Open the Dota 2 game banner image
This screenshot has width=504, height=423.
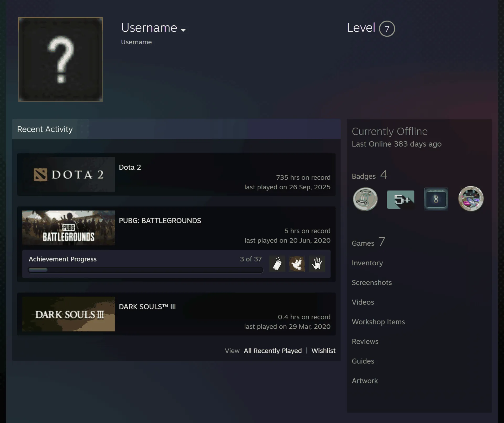coord(69,174)
